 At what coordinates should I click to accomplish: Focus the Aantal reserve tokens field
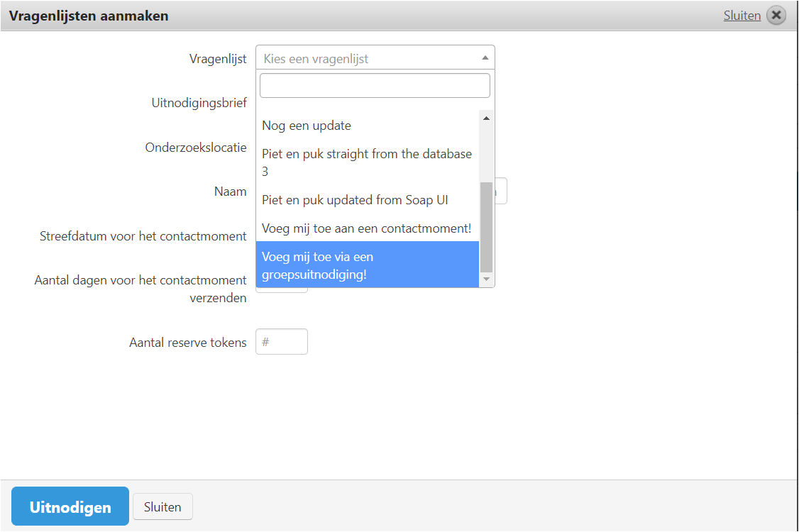tap(282, 342)
